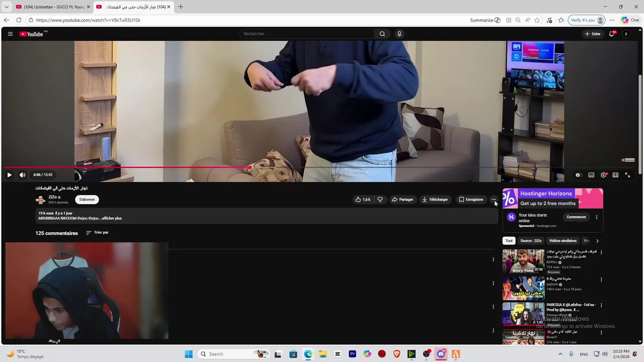Image resolution: width=644 pixels, height=362 pixels.
Task: Dislike the video with thumbs down
Action: point(380,200)
